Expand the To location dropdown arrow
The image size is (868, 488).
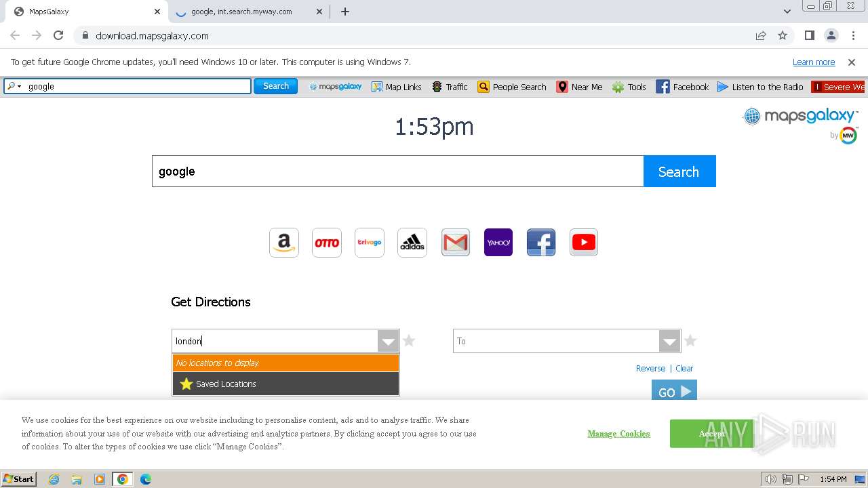669,341
